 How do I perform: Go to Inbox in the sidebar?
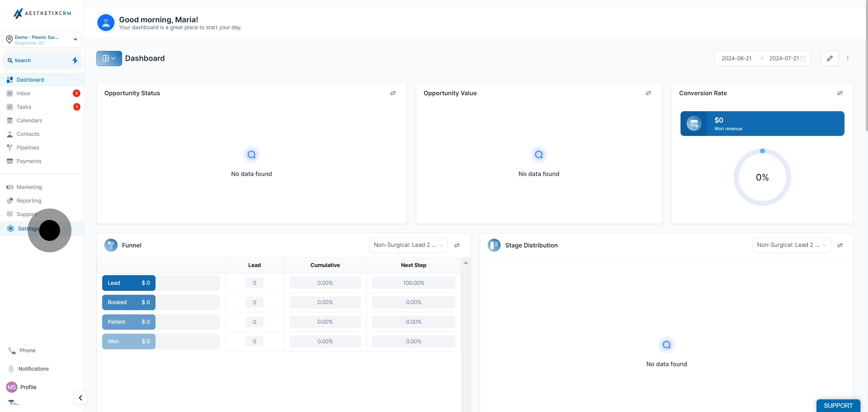(x=23, y=93)
